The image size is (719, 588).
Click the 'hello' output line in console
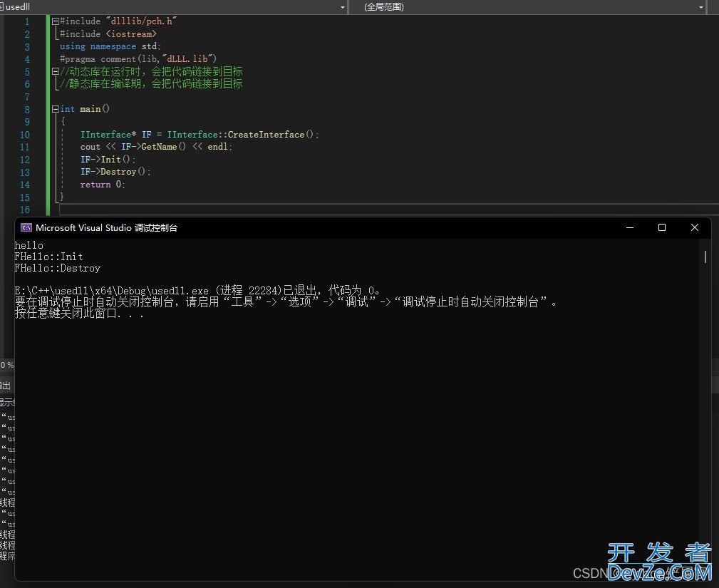(29, 245)
